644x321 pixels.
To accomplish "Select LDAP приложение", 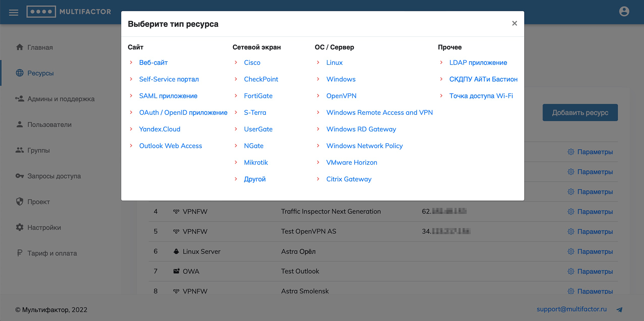I will click(478, 63).
